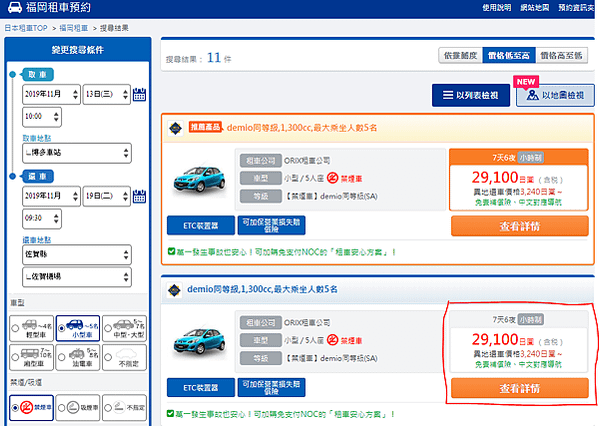Select smoking 不指定 option radio
The height and width of the screenshot is (426, 599).
pyautogui.click(x=108, y=408)
